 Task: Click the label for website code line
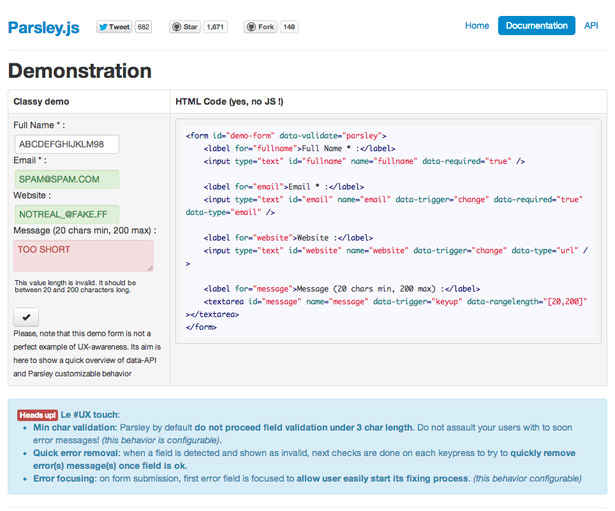pos(288,238)
